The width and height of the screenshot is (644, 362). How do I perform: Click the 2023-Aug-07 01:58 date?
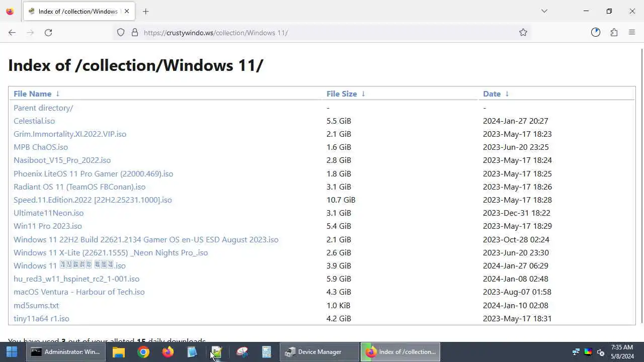coord(517,292)
